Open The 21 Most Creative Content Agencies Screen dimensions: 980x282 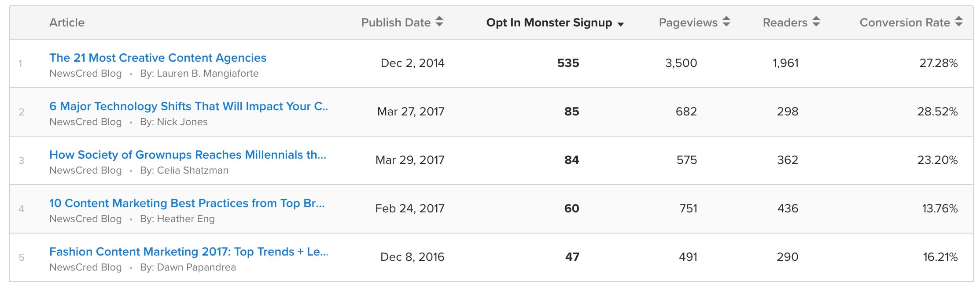pos(158,58)
